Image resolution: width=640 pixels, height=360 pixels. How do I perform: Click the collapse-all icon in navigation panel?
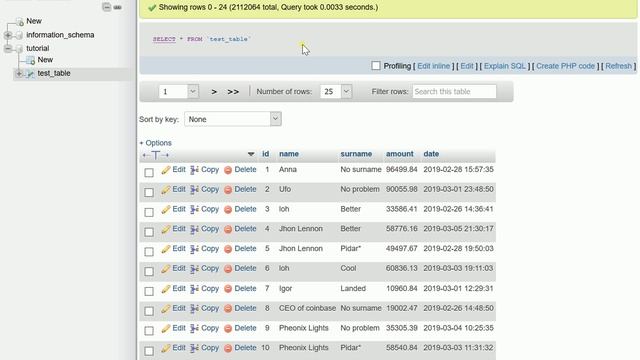[x=107, y=7]
